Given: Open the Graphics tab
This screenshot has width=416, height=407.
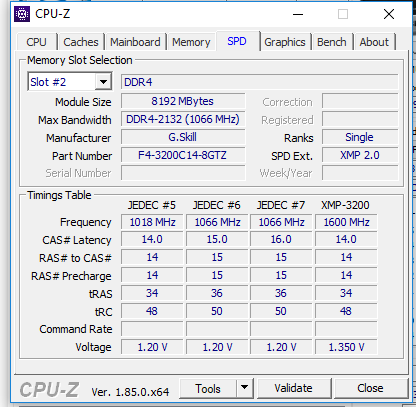Looking at the screenshot, I should (x=285, y=42).
